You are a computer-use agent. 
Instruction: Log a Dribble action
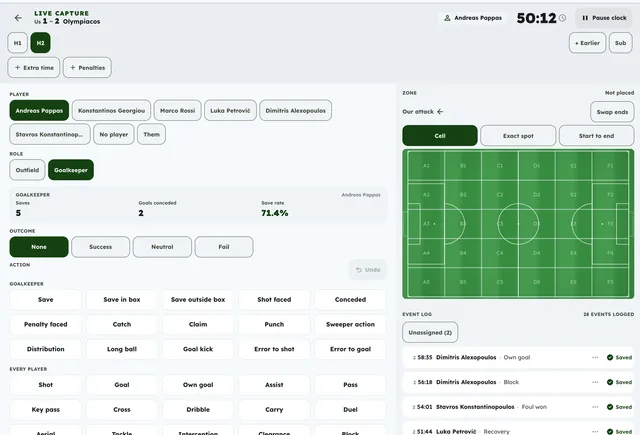click(198, 410)
